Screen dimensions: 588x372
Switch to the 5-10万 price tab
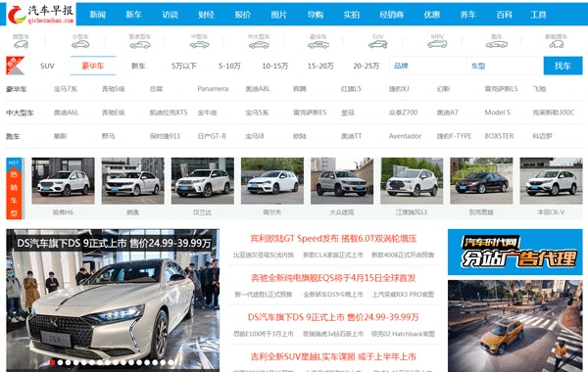click(x=229, y=66)
